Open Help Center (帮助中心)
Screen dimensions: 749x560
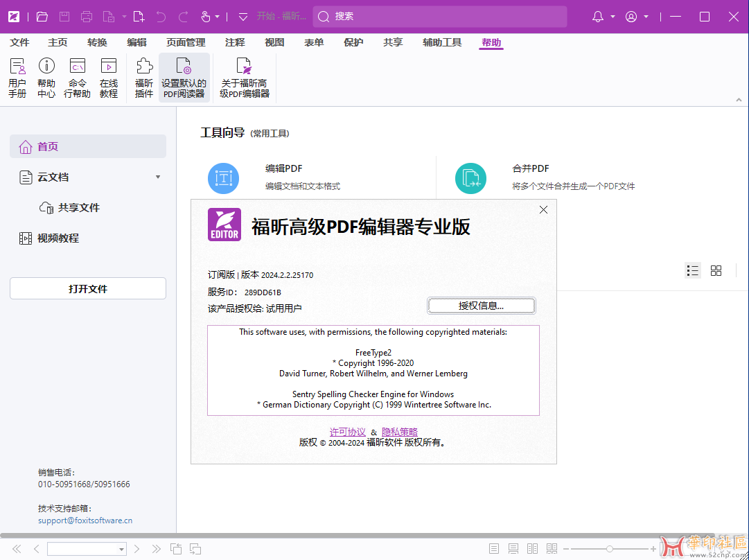point(46,78)
